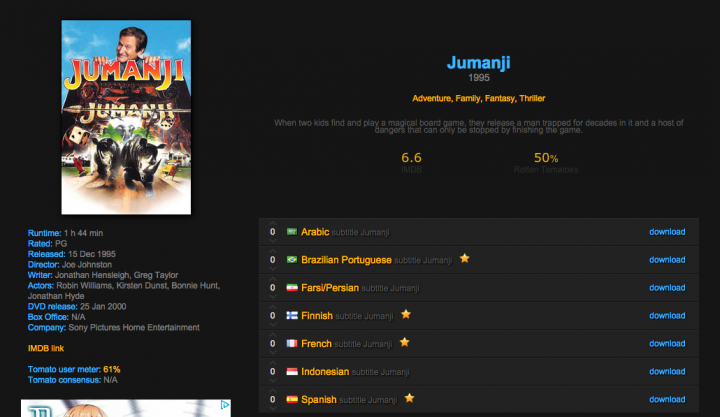Click the star next to Spanish subtitle
This screenshot has height=417, width=720.
click(x=409, y=398)
